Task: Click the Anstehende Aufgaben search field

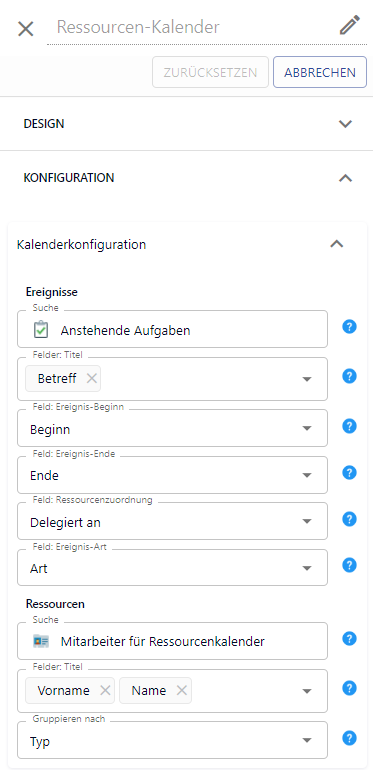Action: [172, 329]
